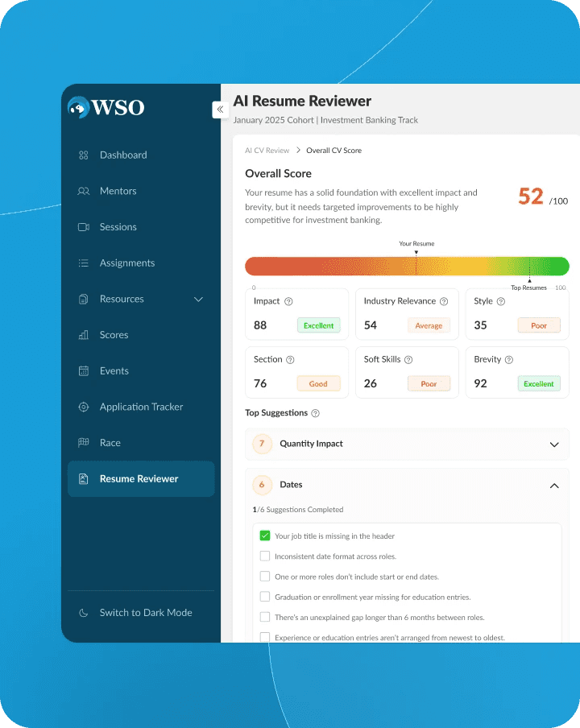This screenshot has width=580, height=728.
Task: Click the Scores bar chart icon
Action: 84,335
